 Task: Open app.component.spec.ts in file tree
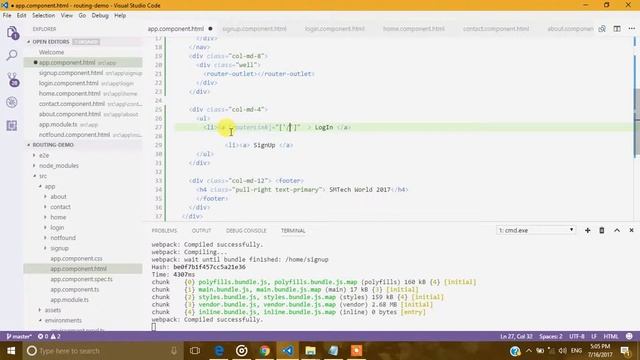pos(81,279)
